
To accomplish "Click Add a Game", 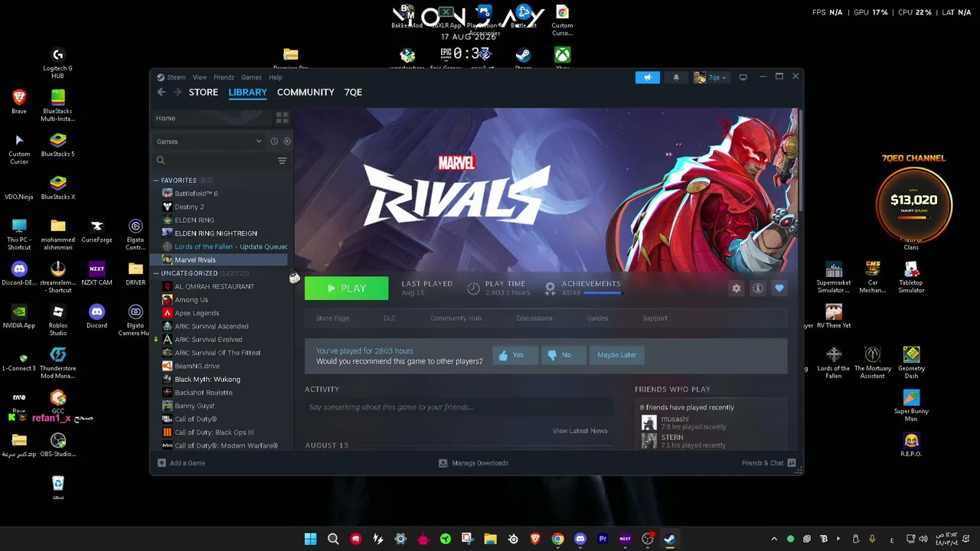I will (x=181, y=463).
